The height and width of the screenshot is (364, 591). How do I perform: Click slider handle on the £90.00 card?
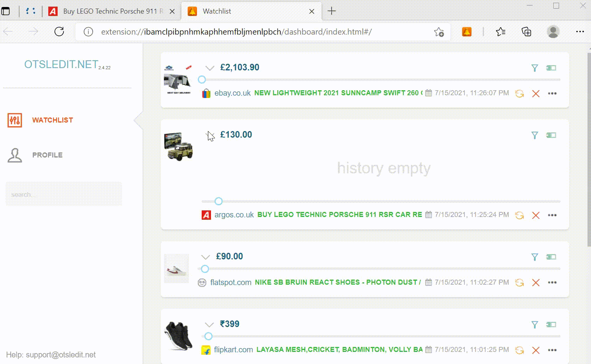click(205, 269)
